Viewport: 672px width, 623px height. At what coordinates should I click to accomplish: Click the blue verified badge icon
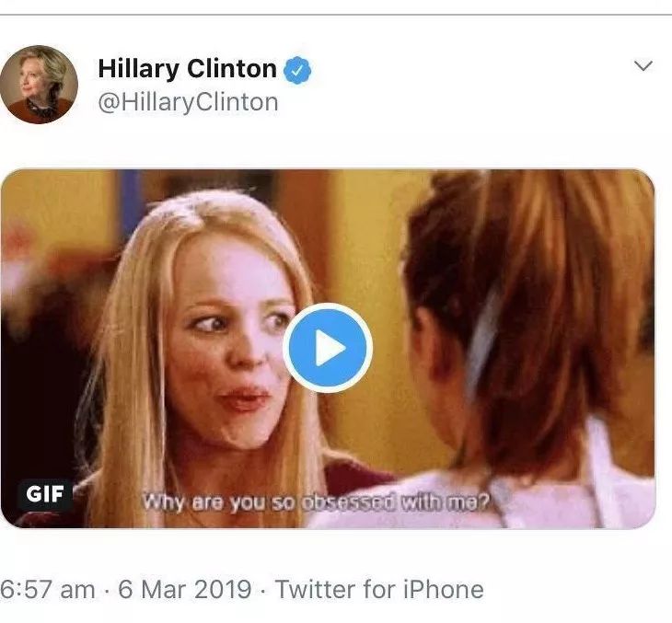(x=297, y=70)
